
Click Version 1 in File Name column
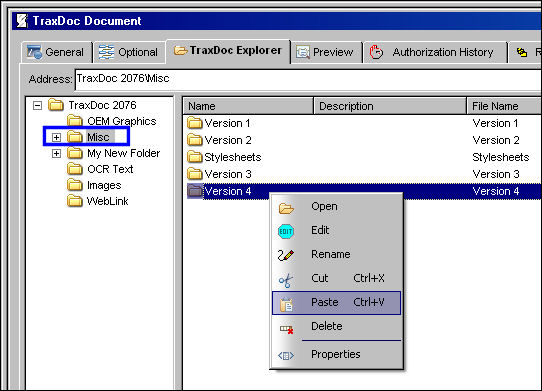pyautogui.click(x=496, y=123)
